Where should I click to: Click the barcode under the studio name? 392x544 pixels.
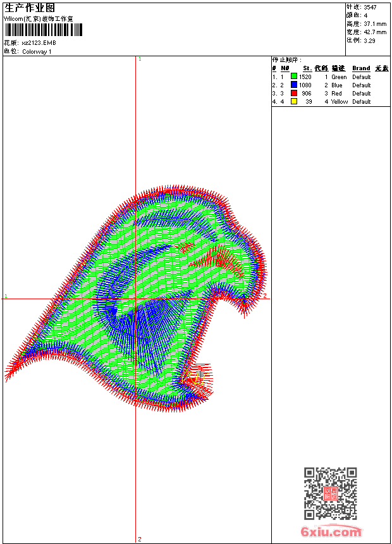[x=44, y=30]
